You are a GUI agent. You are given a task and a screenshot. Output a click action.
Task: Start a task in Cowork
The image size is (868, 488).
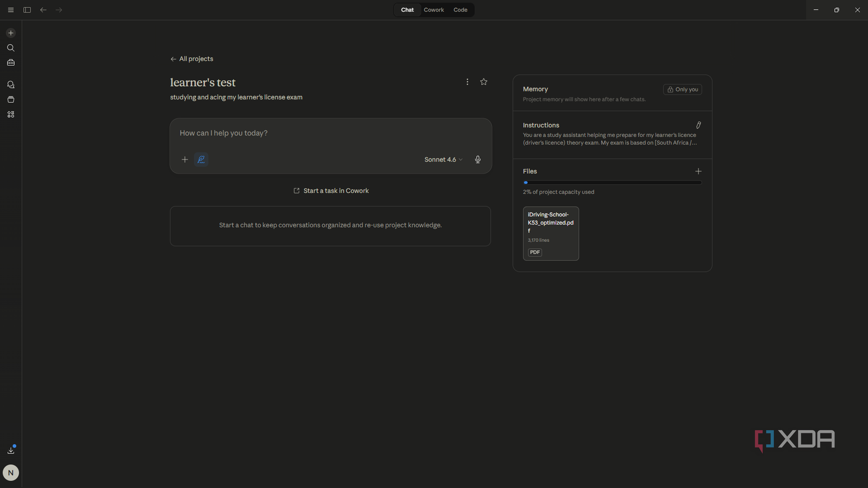(x=331, y=190)
